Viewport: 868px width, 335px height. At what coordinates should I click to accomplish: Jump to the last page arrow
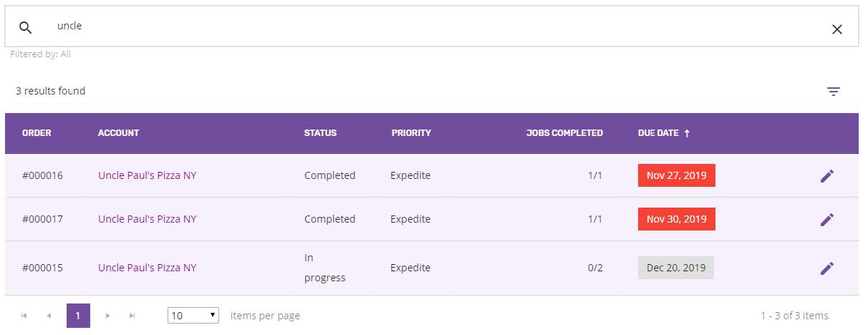coord(132,316)
